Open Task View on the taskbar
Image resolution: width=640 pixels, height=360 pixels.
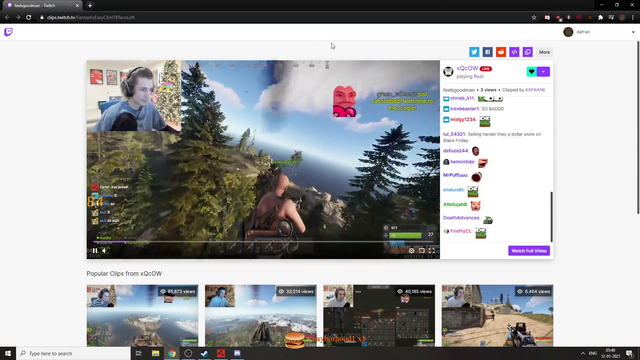[x=139, y=353]
